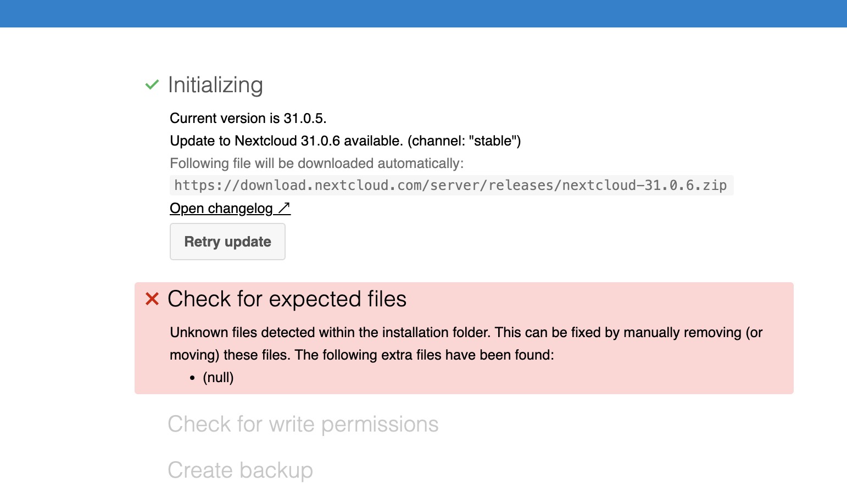
Task: Click the 'stable' channel text
Action: pos(494,141)
